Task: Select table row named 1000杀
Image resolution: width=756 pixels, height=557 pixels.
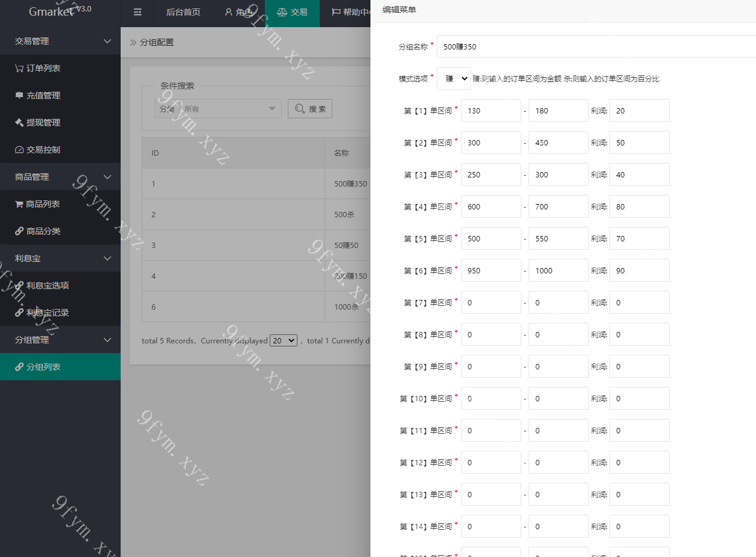Action: (x=256, y=307)
